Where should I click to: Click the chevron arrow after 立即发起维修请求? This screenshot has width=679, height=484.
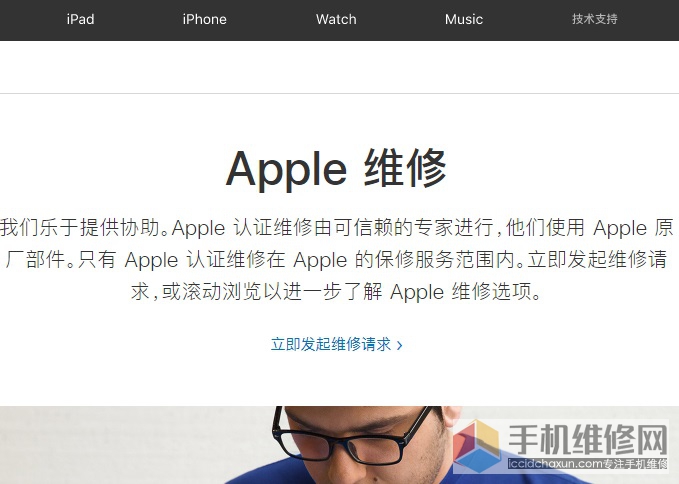pyautogui.click(x=399, y=345)
